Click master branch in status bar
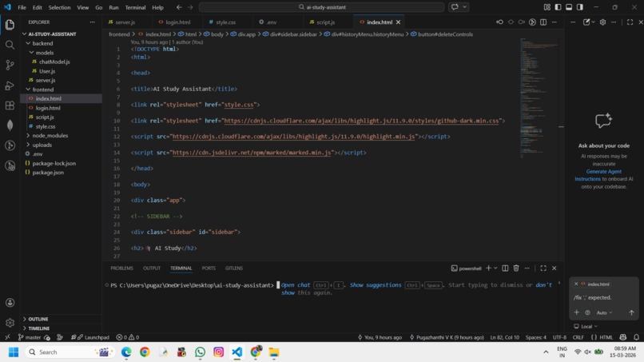Screen dimensions: 644x362 click(x=30, y=337)
